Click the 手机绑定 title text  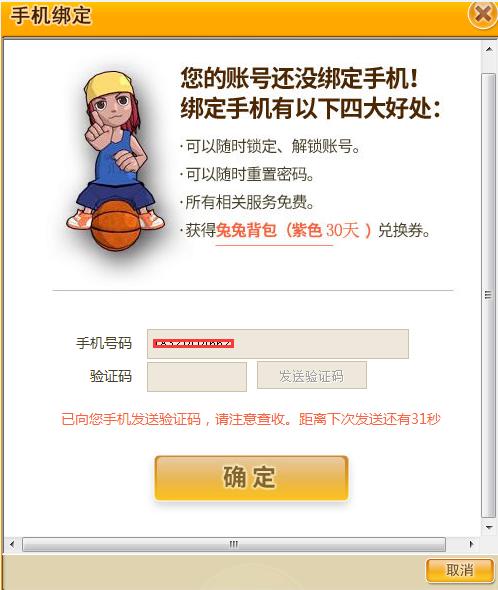[x=51, y=15]
